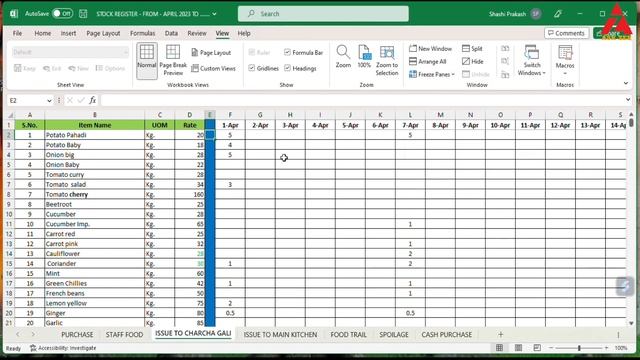
Task: Select the Item Name header cell
Action: coord(95,125)
